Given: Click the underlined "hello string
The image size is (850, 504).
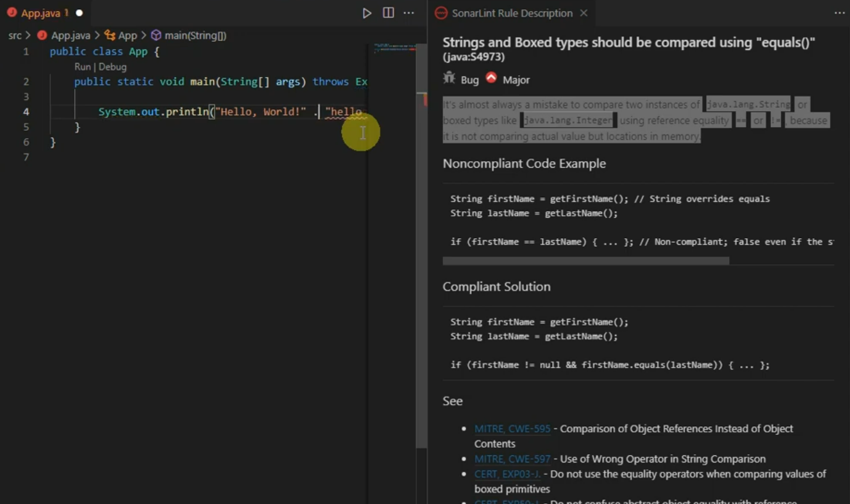Looking at the screenshot, I should tap(344, 112).
